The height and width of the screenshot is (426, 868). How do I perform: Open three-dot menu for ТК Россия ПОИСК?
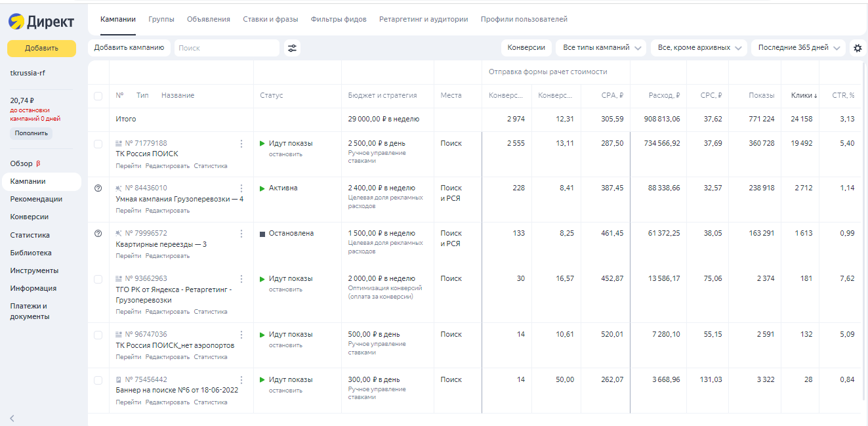click(241, 144)
